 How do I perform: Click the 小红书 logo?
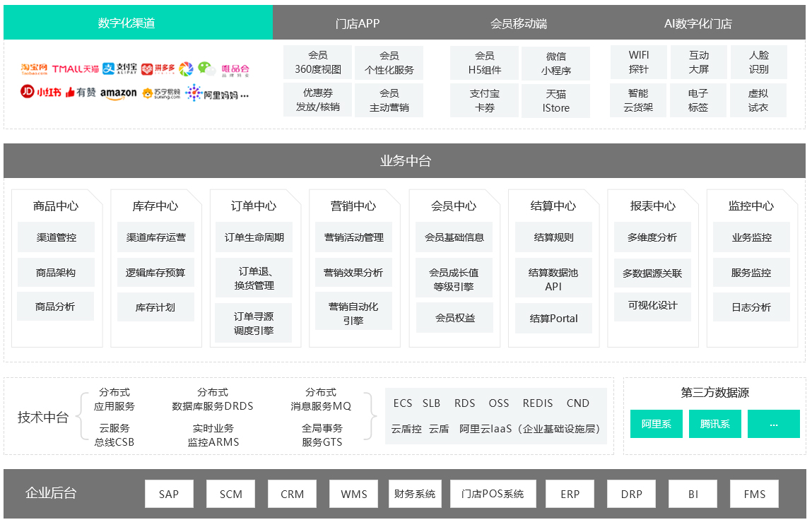49,92
